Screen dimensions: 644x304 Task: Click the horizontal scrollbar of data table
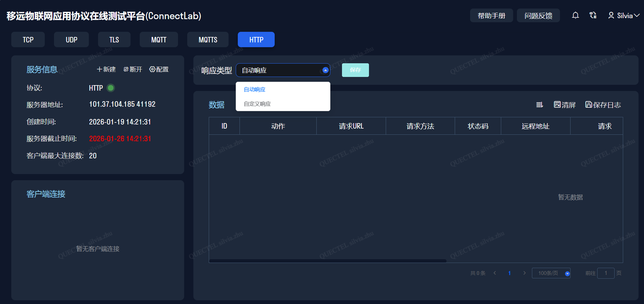coord(327,261)
